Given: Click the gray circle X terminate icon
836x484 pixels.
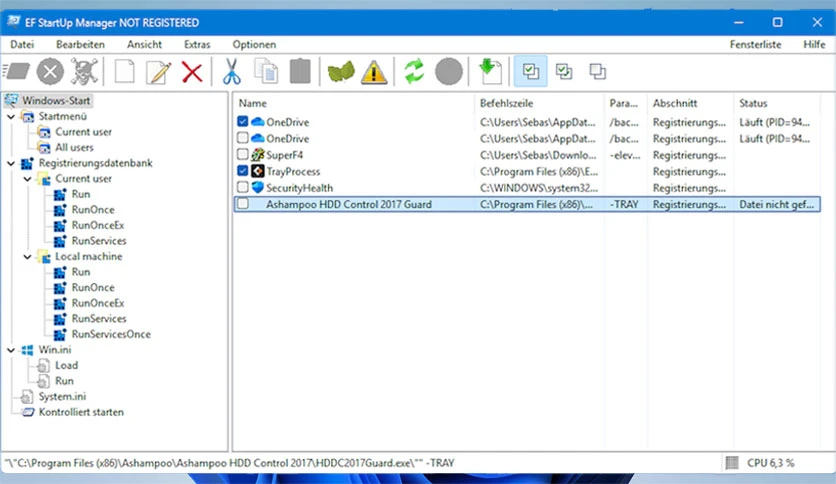Looking at the screenshot, I should pos(50,71).
